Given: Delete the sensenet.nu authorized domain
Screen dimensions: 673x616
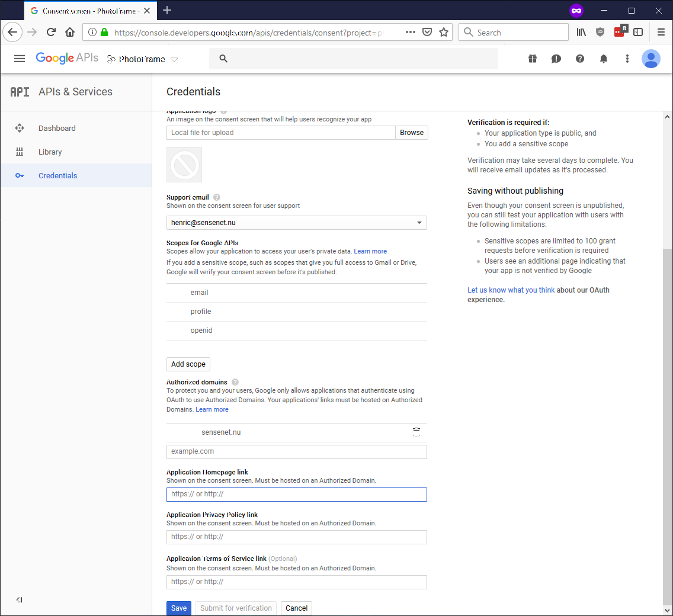Looking at the screenshot, I should (416, 432).
